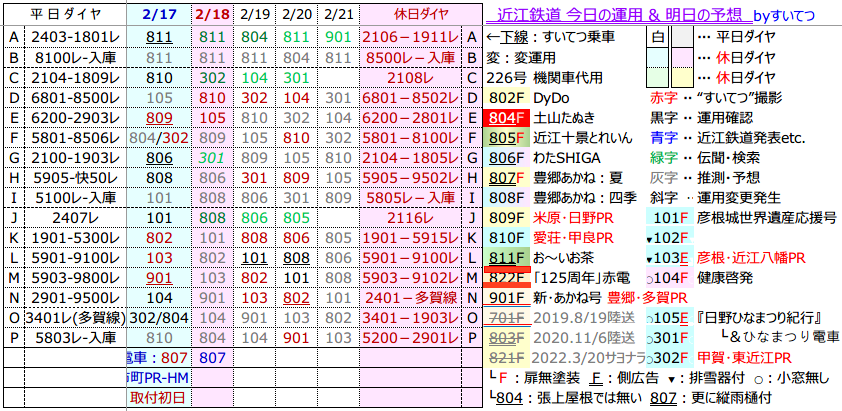This screenshot has height=411, width=842.
Task: Click the 6200-2903レ weekday schedule cell
Action: (x=75, y=118)
